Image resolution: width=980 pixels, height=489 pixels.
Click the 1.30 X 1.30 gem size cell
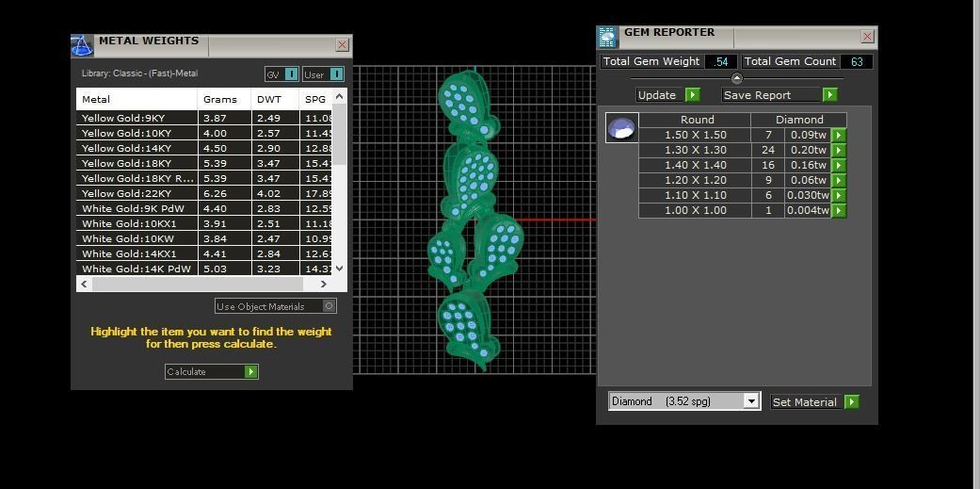tap(696, 150)
